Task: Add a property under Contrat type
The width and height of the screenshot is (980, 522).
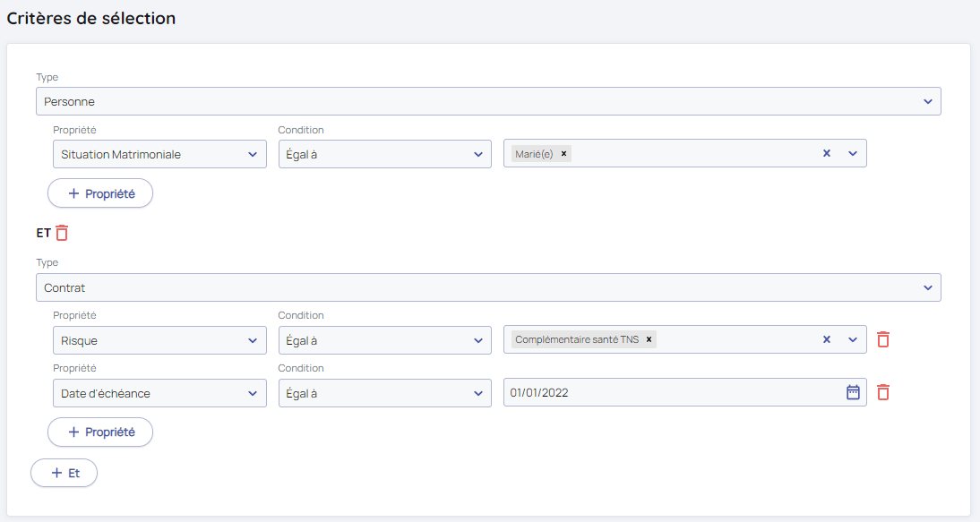Action: click(x=100, y=432)
